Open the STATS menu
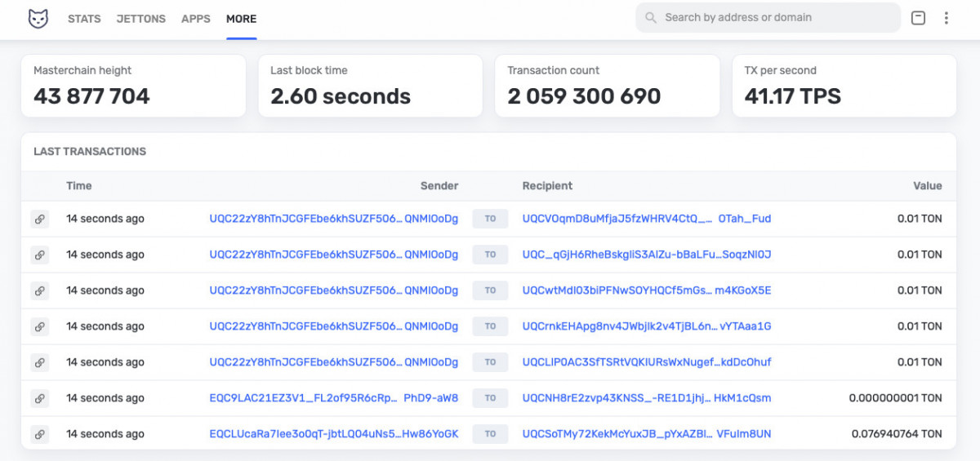Screen dimensions: 980x461 click(x=84, y=19)
